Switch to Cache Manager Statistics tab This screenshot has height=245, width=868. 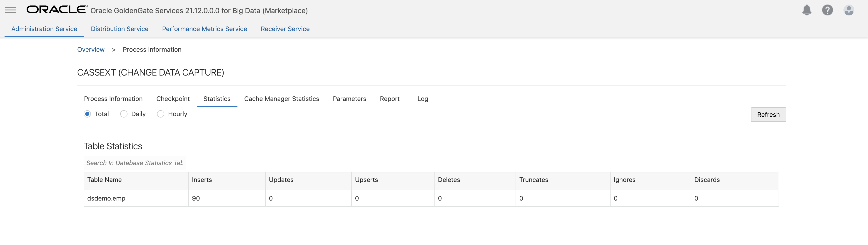click(x=281, y=99)
